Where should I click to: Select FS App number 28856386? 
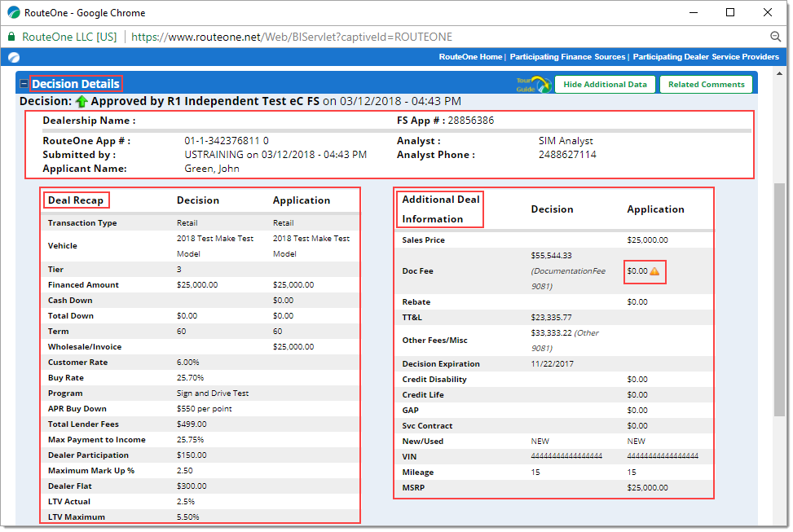[470, 121]
